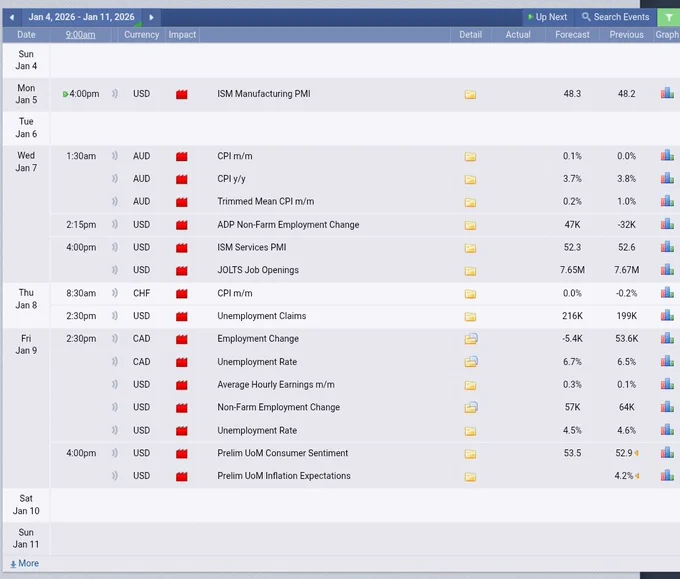Select the JOLTS Job Openings event

258,270
